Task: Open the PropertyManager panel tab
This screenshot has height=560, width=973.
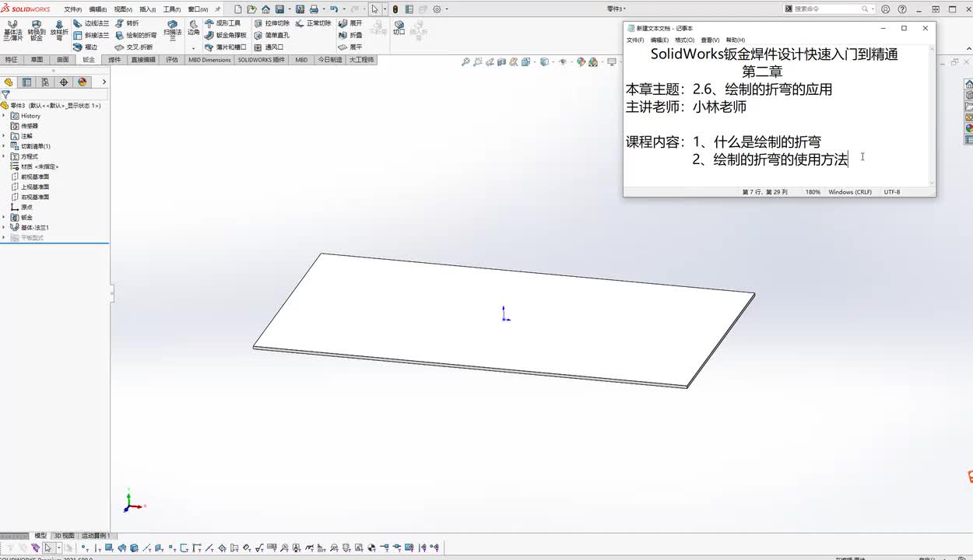Action: coord(26,82)
